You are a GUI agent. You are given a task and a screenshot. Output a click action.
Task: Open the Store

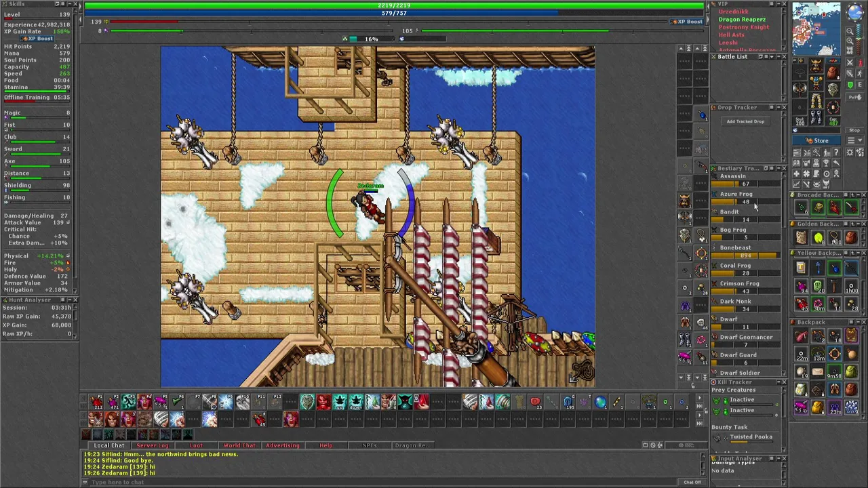pos(816,140)
